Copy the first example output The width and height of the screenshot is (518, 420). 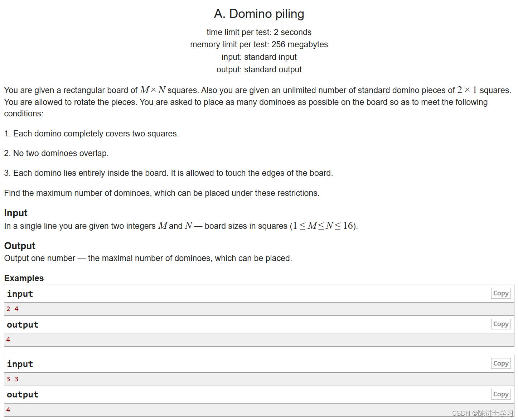(500, 324)
